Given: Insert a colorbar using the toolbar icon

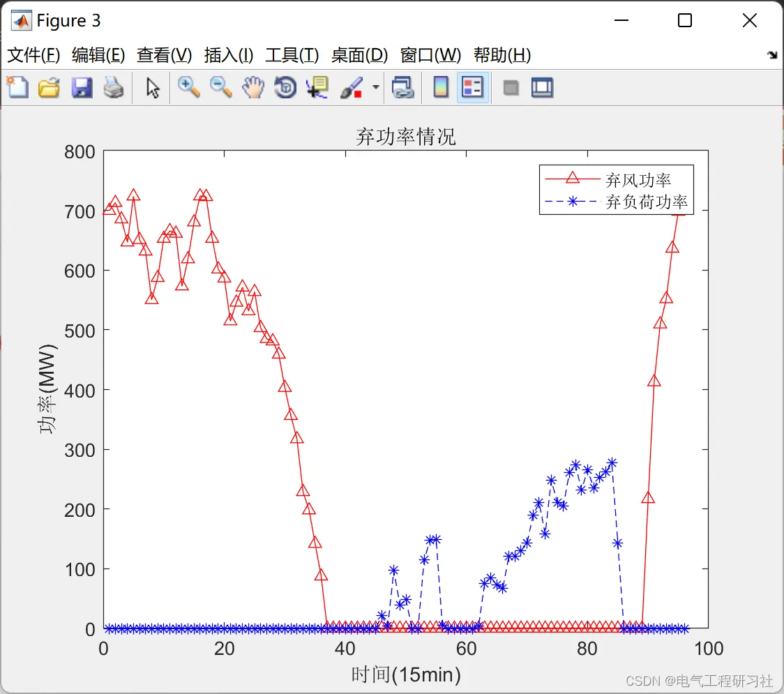Looking at the screenshot, I should coord(441,87).
